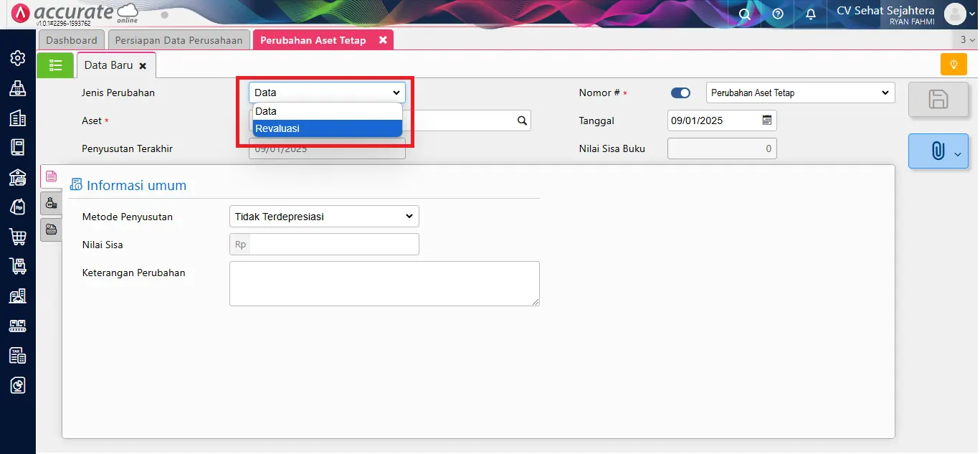
Task: Open the help question mark icon
Action: click(778, 14)
